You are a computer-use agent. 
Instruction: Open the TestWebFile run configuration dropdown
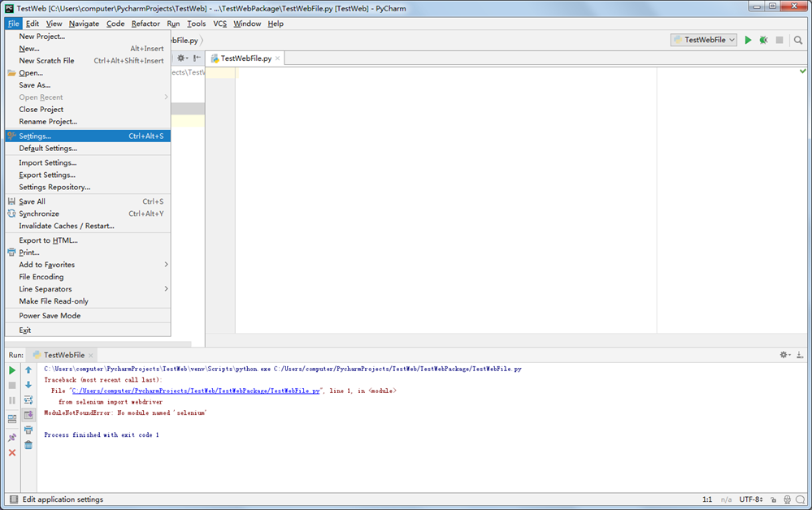coord(704,40)
